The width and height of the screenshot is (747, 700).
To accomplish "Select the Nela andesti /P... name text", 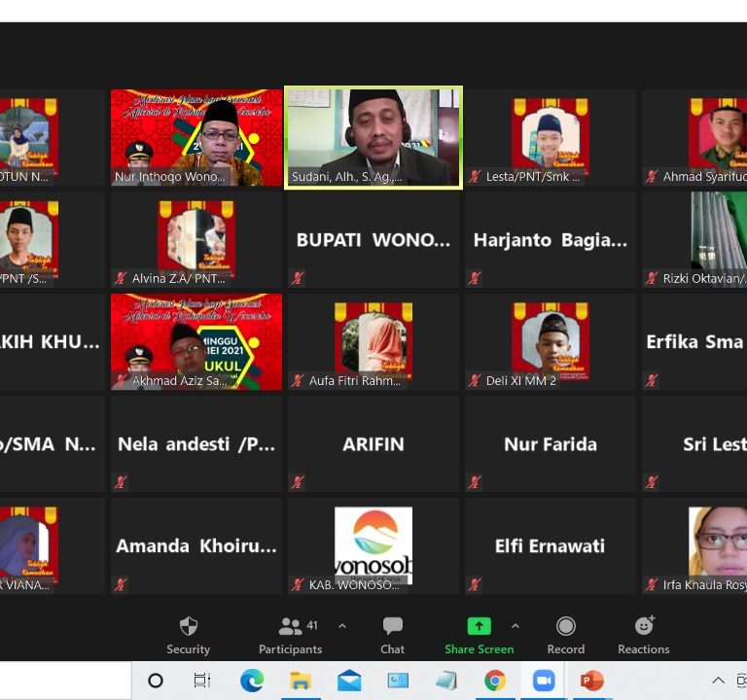I will pos(196,444).
